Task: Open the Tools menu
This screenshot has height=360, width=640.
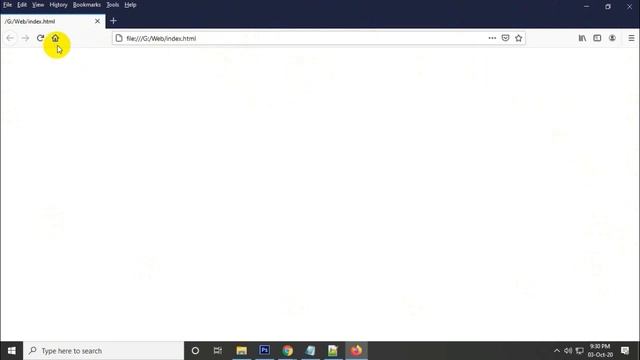Action: pos(113,5)
